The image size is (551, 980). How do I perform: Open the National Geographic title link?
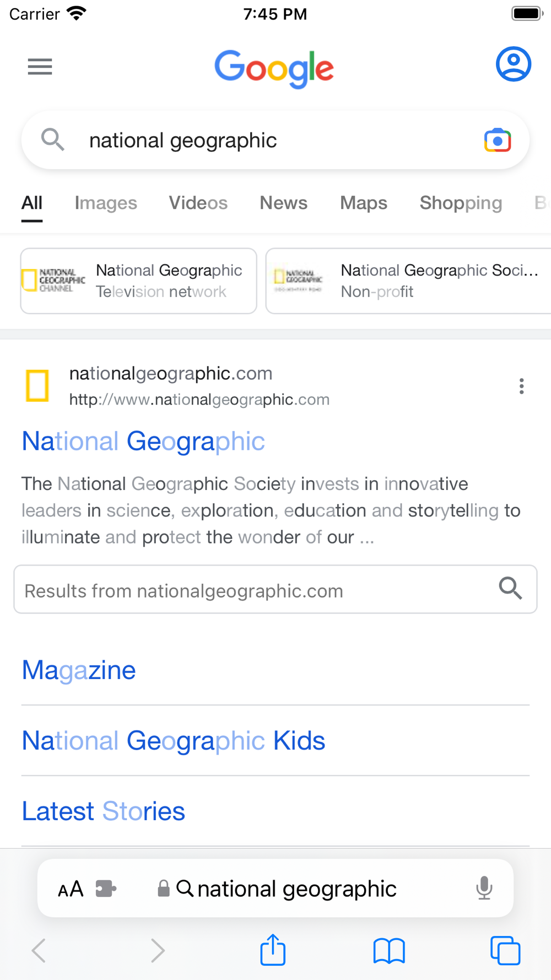pyautogui.click(x=143, y=441)
